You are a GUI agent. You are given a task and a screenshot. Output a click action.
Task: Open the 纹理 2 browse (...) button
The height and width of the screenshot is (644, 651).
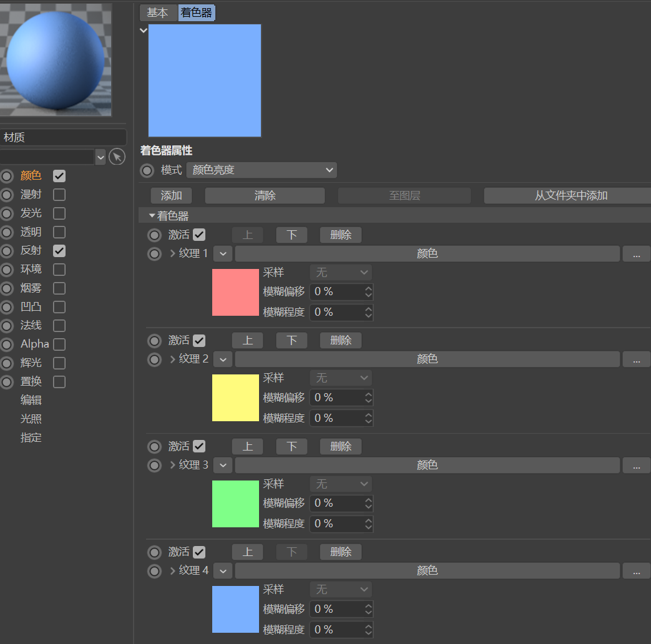click(x=637, y=359)
